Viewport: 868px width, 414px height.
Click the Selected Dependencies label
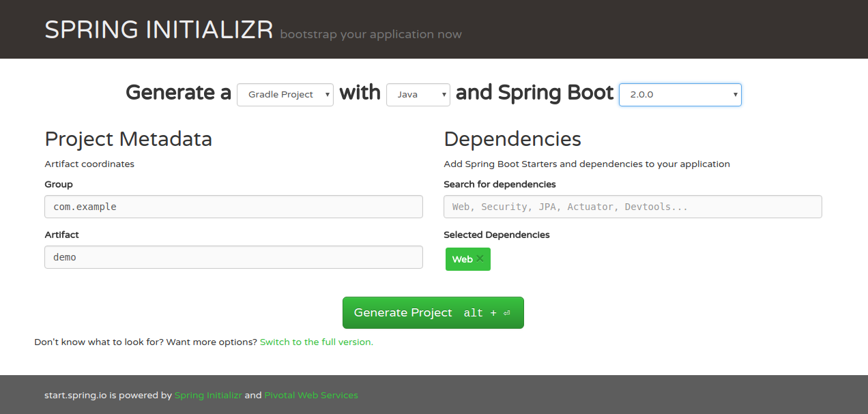point(497,235)
